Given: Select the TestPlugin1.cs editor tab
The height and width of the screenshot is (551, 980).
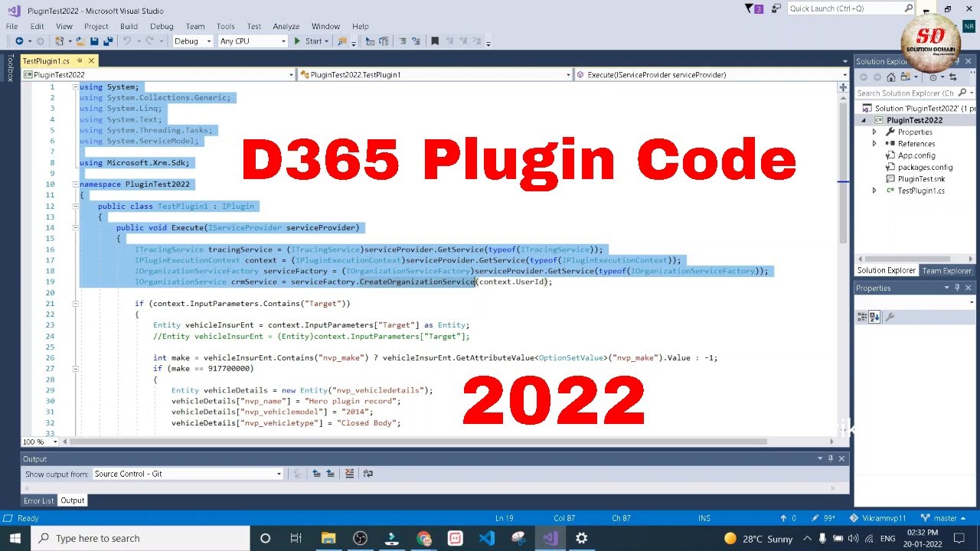Looking at the screenshot, I should 46,61.
